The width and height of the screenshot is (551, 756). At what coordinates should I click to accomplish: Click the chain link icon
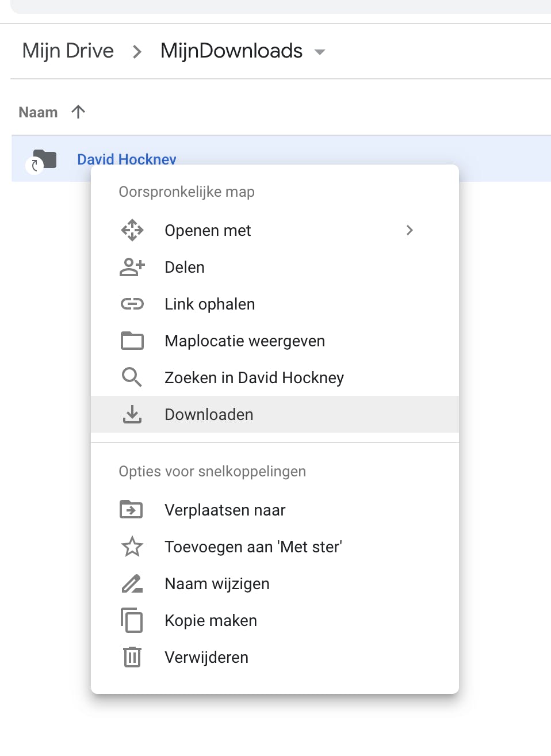coord(132,304)
